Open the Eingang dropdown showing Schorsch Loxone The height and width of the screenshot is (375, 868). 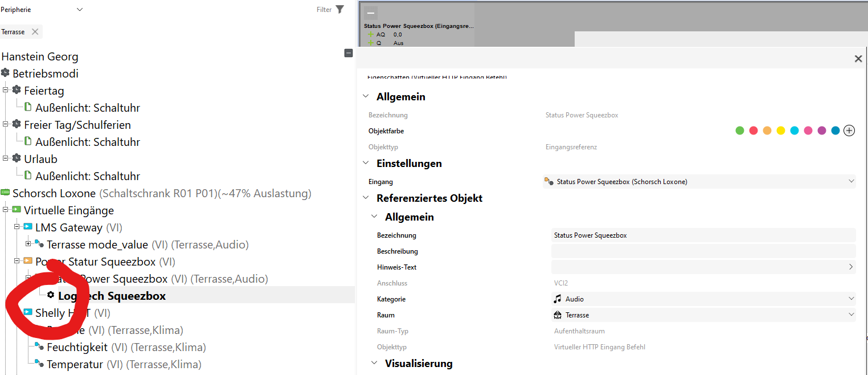coord(851,181)
